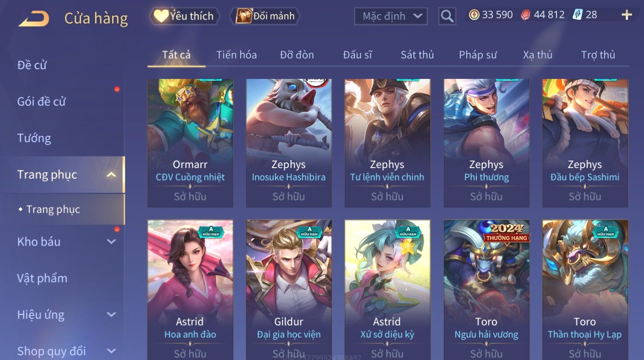Open Zephys Inosuke Hashibira skin card

[x=289, y=143]
